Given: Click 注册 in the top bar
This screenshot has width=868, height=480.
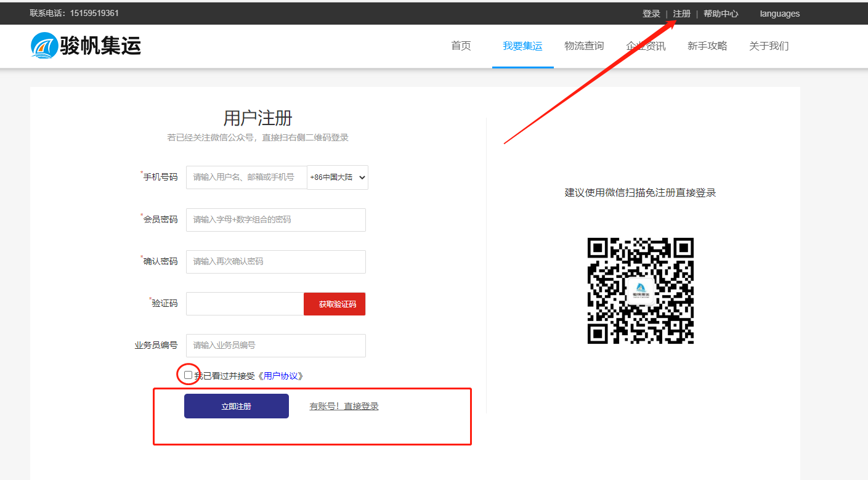Looking at the screenshot, I should [681, 14].
